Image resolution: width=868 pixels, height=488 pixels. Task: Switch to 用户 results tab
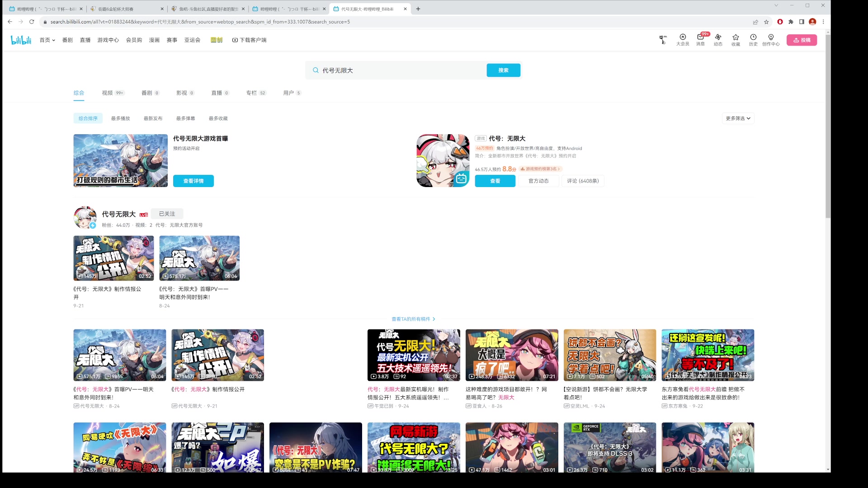[x=292, y=93]
